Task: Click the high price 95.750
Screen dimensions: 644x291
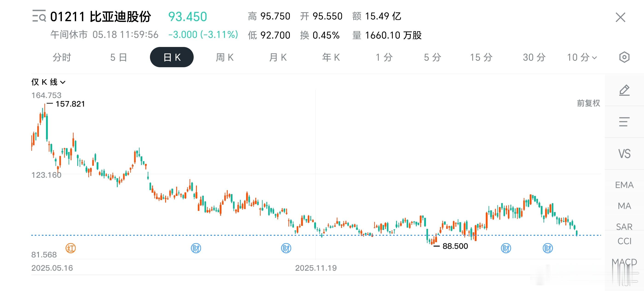Action: [x=275, y=16]
